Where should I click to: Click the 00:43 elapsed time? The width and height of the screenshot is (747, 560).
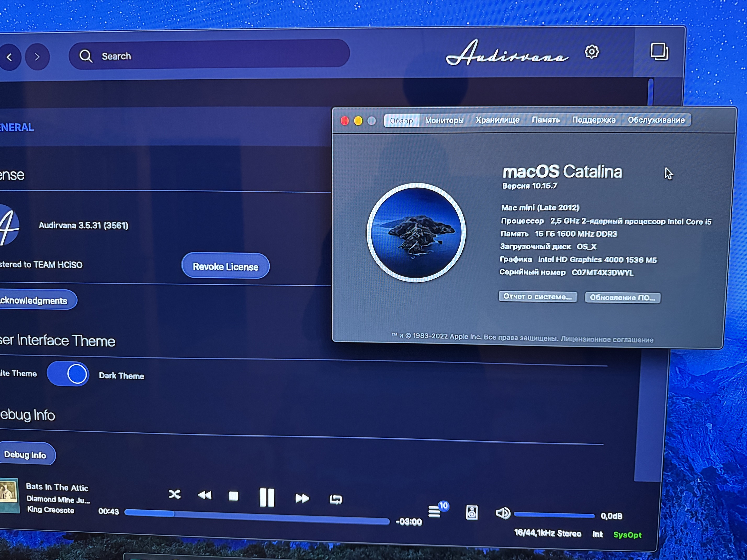tap(108, 511)
